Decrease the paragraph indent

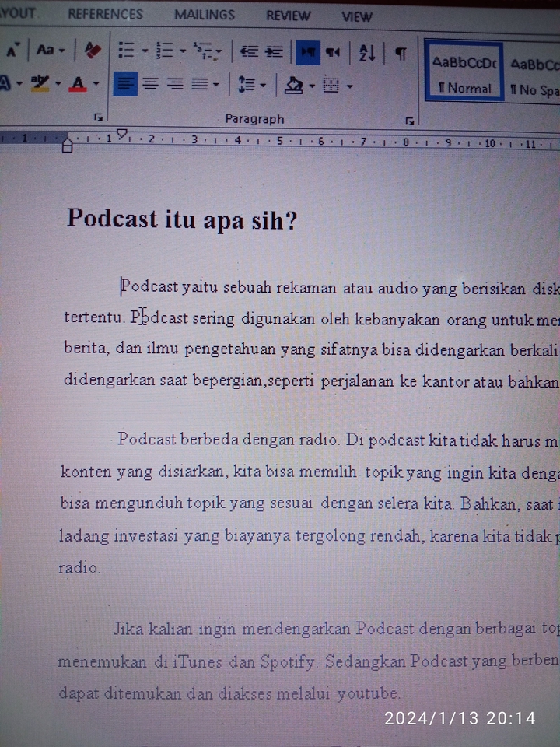[x=249, y=51]
